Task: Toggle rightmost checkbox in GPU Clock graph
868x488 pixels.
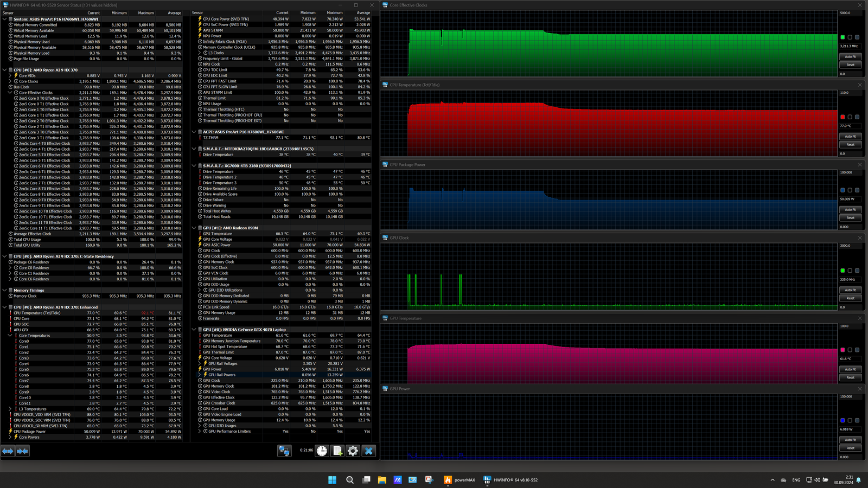Action: pyautogui.click(x=857, y=271)
